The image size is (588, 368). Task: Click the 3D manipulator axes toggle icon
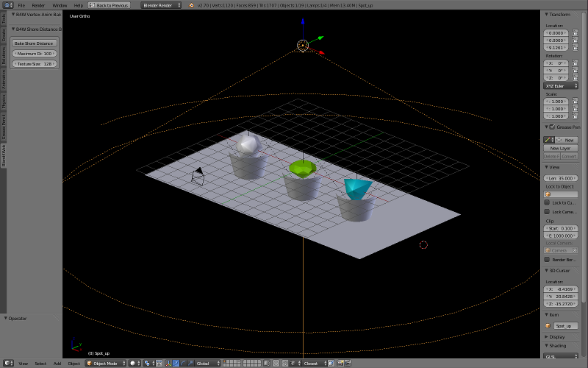(168, 363)
